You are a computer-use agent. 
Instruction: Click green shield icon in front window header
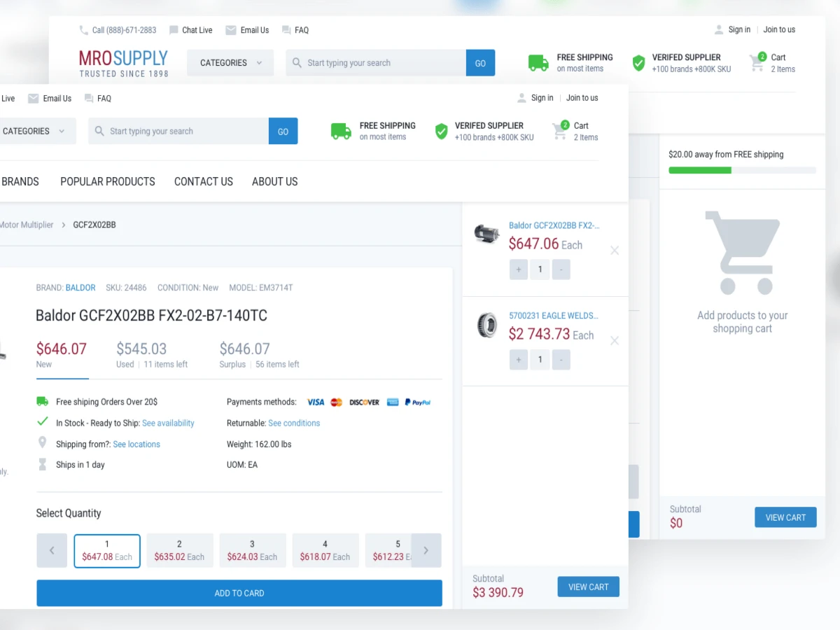[441, 132]
